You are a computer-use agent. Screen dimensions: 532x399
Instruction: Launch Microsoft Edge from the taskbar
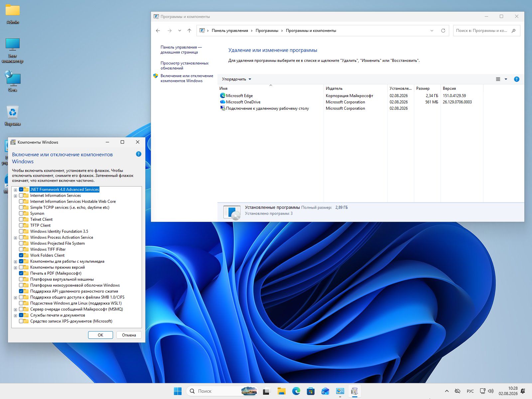(x=296, y=391)
